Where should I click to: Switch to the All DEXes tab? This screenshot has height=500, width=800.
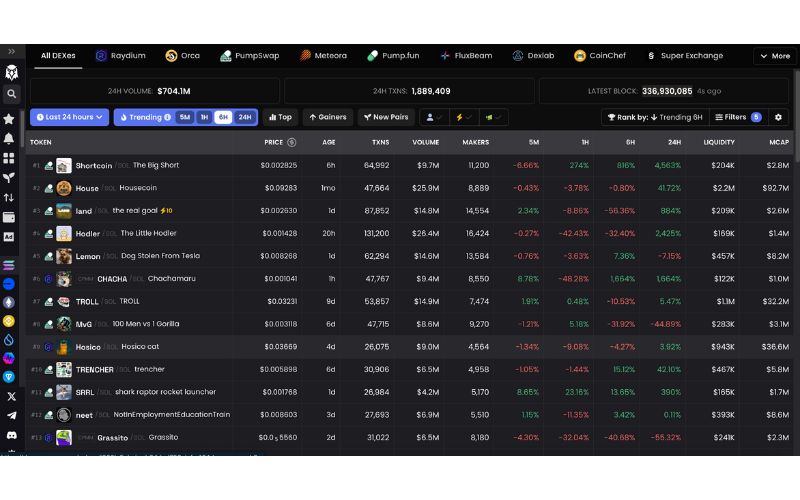pyautogui.click(x=58, y=56)
